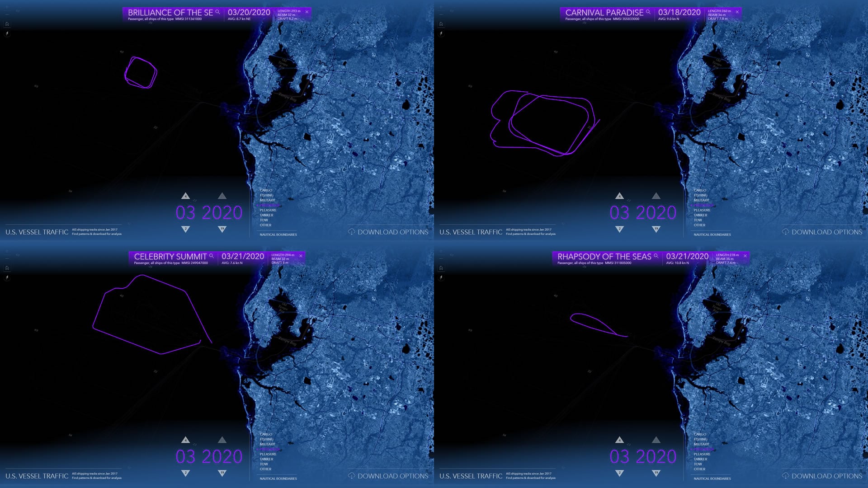Click compass icon in Rhapsody of the Seas map

441,277
